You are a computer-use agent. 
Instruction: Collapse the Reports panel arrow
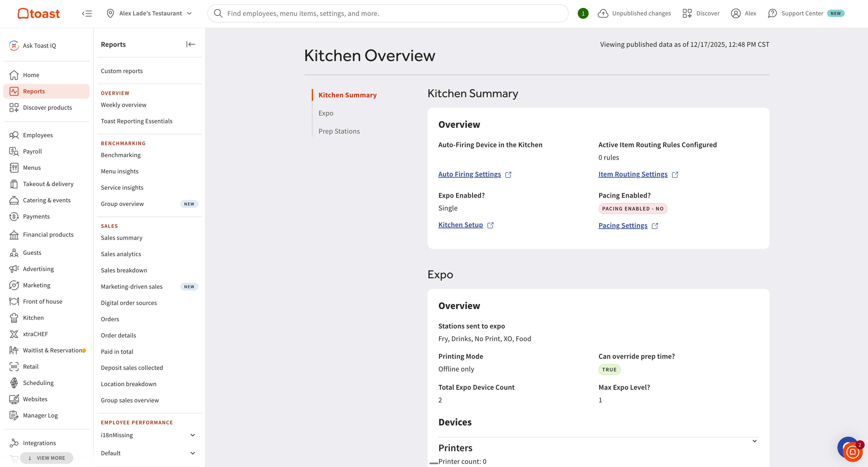[191, 45]
